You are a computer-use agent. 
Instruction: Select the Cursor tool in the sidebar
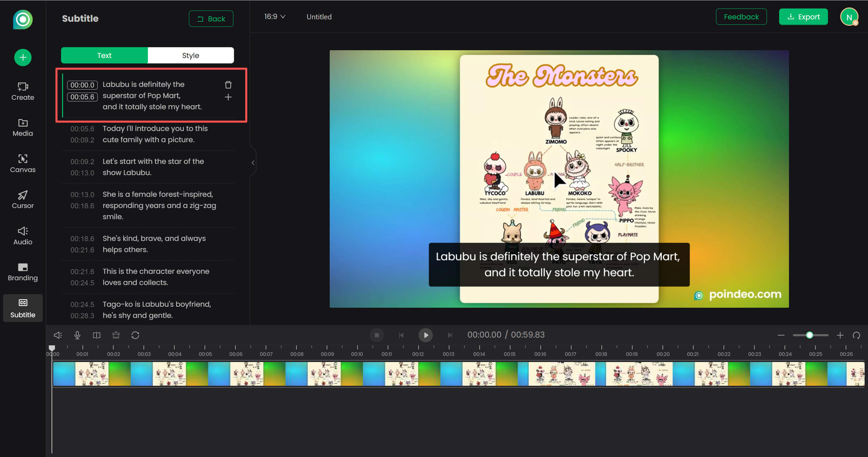[22, 199]
